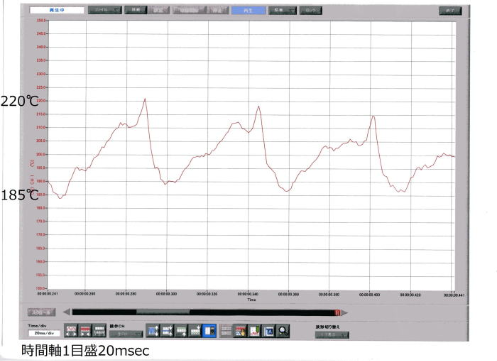Click the gray thumb on the black scroll track
This screenshot has height=361, width=497.
163,312
